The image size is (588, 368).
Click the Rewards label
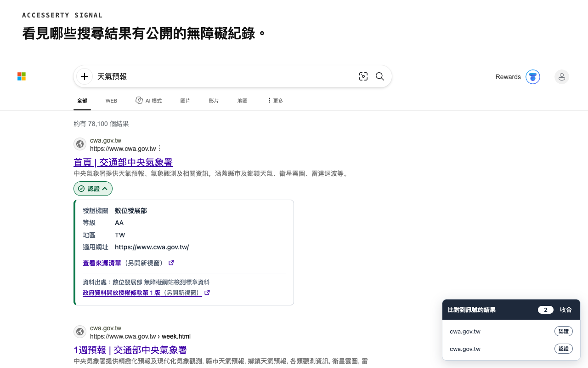[508, 77]
